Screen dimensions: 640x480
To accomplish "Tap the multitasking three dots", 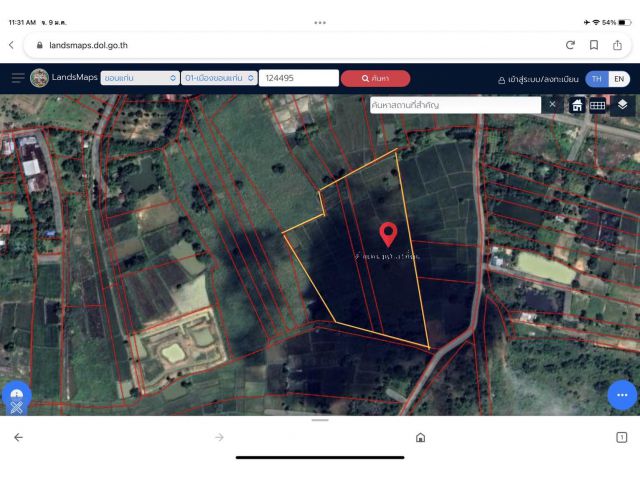I will point(320,22).
